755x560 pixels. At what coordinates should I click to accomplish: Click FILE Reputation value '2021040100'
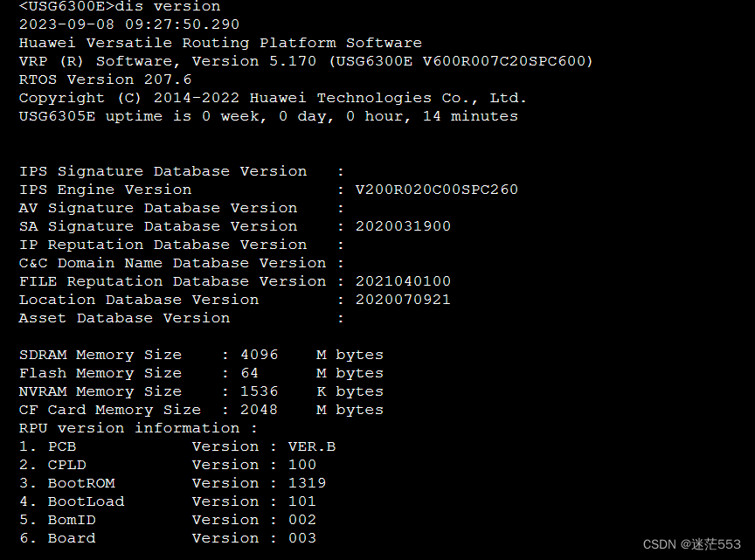pyautogui.click(x=403, y=281)
